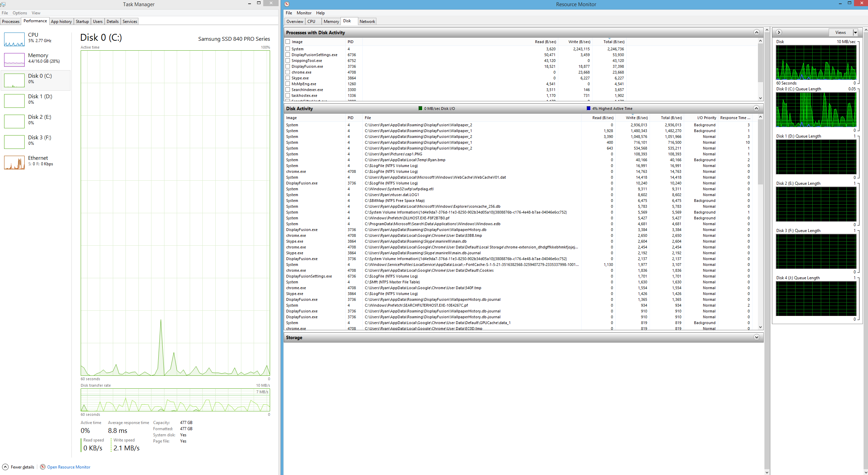Collapse the Disk Activity section
The width and height of the screenshot is (868, 475).
click(756, 108)
